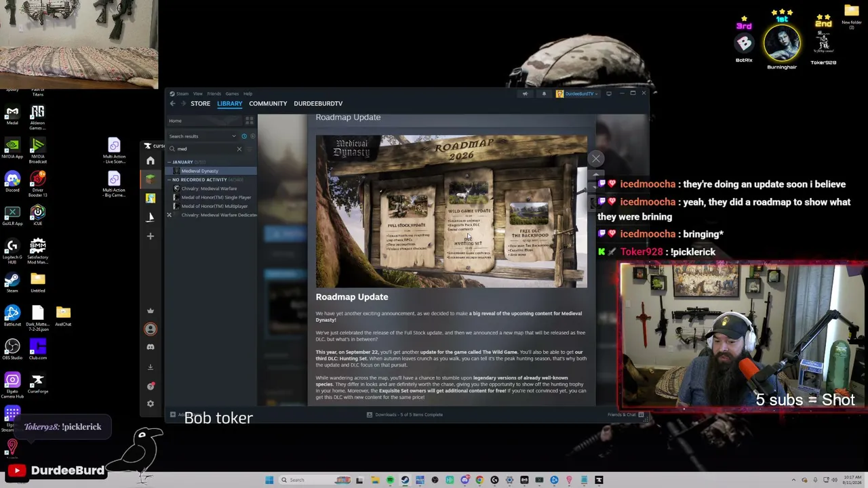Open Logitech G HUB desktop shortcut

tap(12, 251)
